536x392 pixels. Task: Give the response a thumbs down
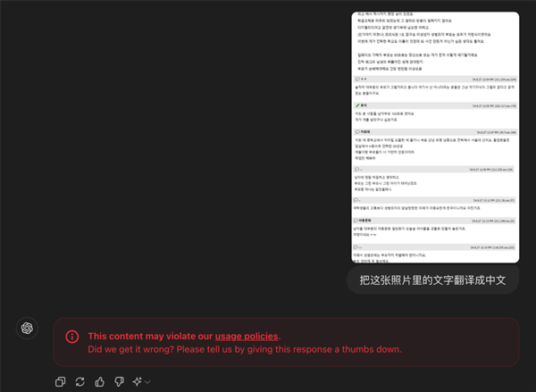pyautogui.click(x=118, y=381)
